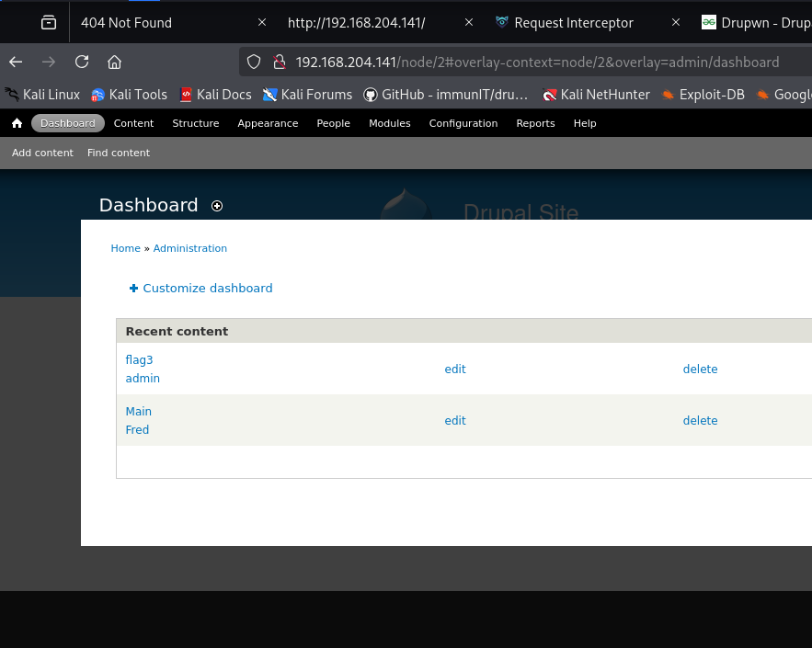The width and height of the screenshot is (812, 648).
Task: Open Firefox View icon in tab bar
Action: tap(49, 23)
